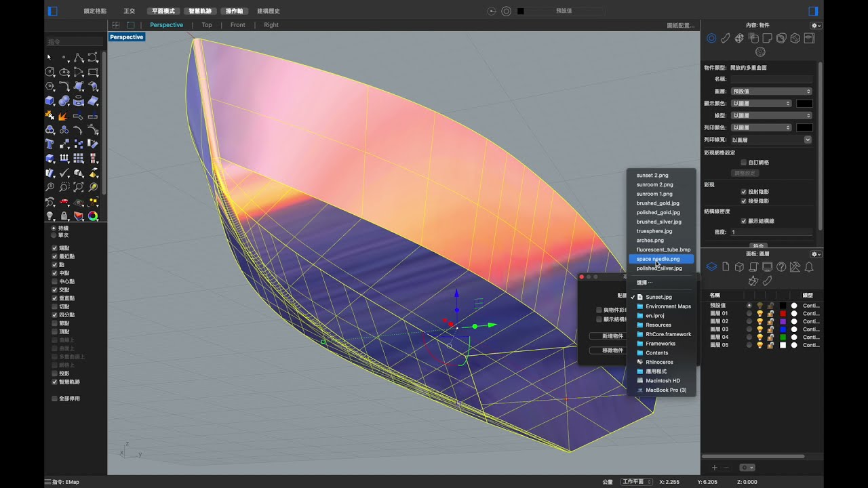Viewport: 868px width, 488px height.
Task: Select the polyline tool
Action: 79,57
